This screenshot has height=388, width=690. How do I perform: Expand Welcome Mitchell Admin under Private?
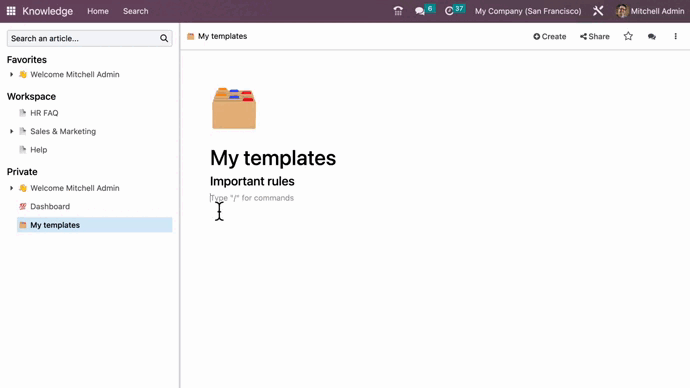tap(11, 188)
